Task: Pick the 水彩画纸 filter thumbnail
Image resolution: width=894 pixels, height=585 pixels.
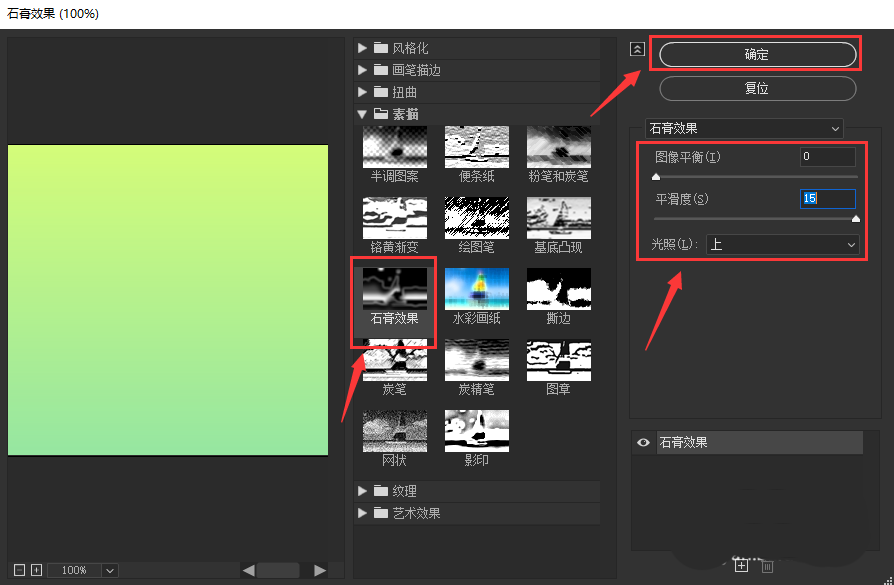Action: 477,289
